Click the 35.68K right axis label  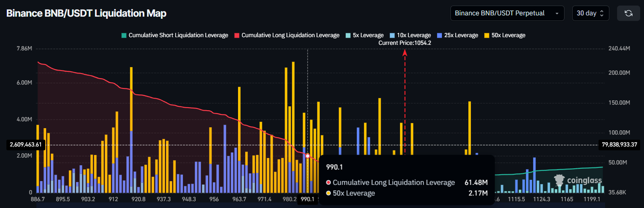[618, 193]
